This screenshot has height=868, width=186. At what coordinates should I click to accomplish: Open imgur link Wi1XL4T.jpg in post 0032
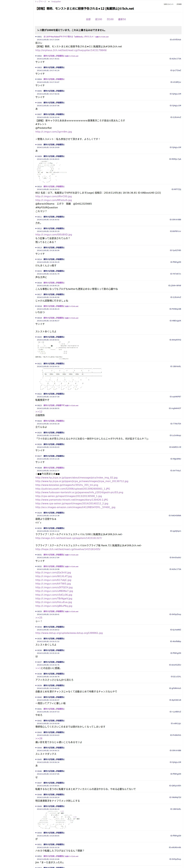(x=54, y=576)
